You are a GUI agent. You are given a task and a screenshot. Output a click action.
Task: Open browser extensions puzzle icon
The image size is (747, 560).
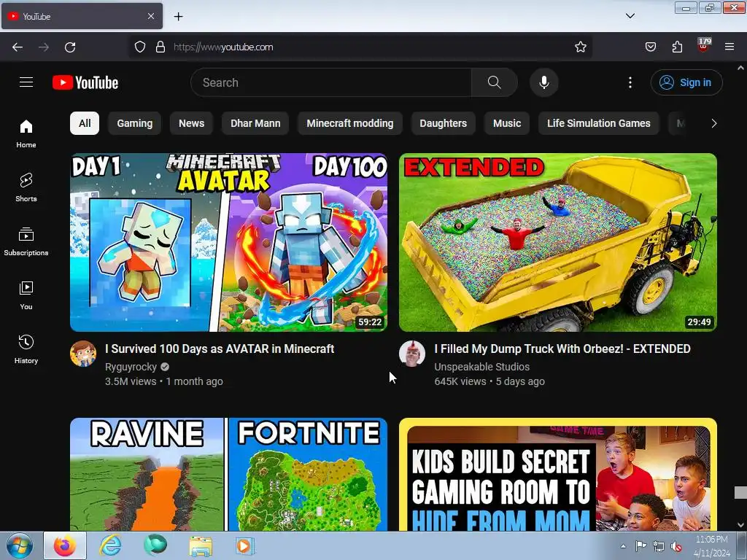point(677,47)
